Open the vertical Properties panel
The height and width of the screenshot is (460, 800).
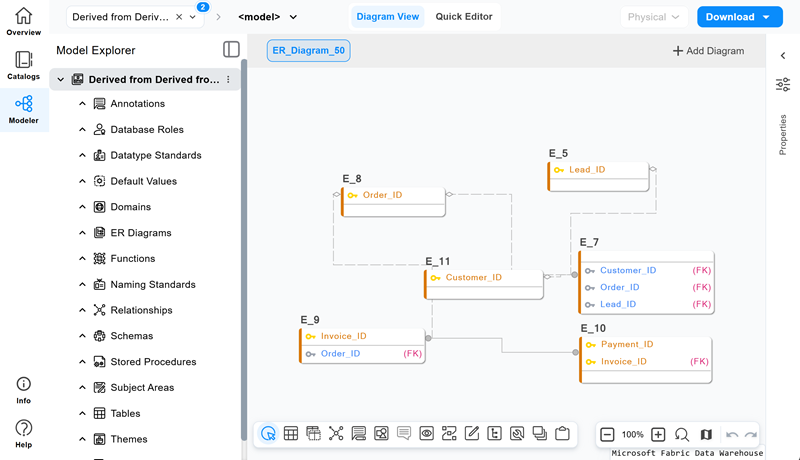tap(783, 135)
